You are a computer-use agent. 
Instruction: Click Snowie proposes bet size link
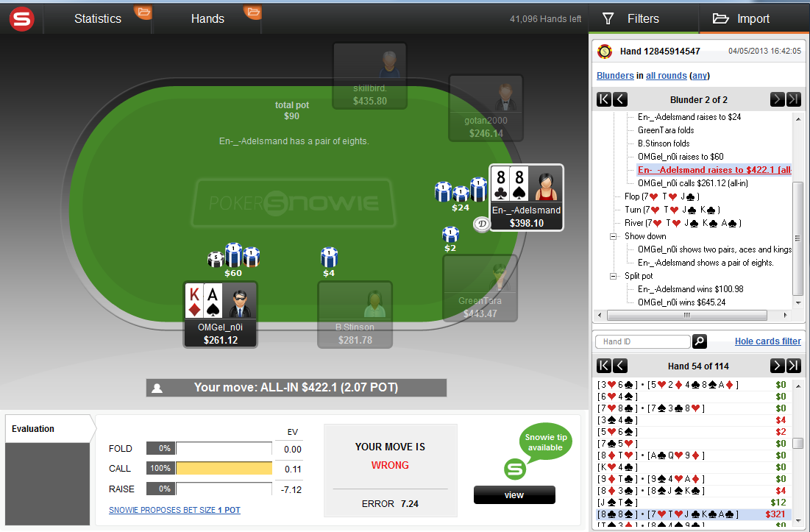174,510
